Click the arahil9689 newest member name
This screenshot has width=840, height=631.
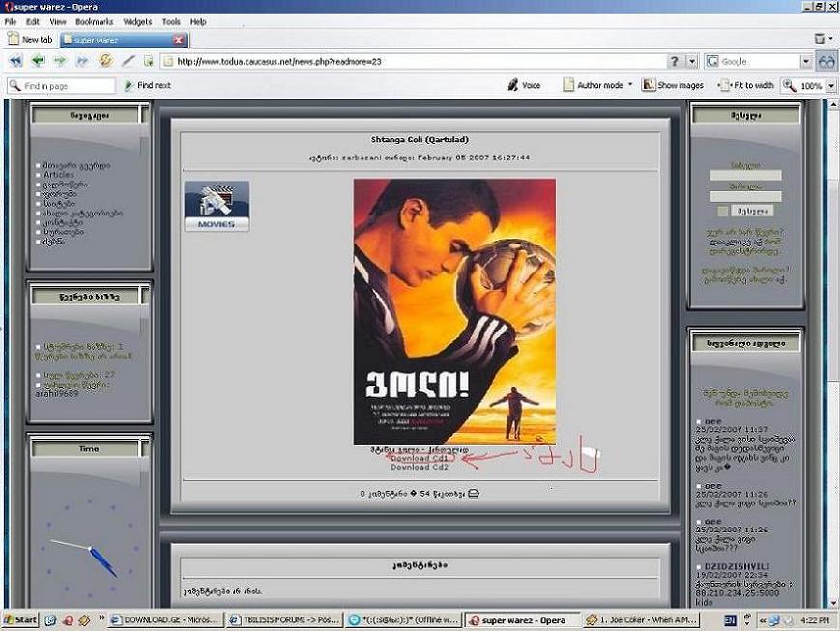click(x=57, y=393)
